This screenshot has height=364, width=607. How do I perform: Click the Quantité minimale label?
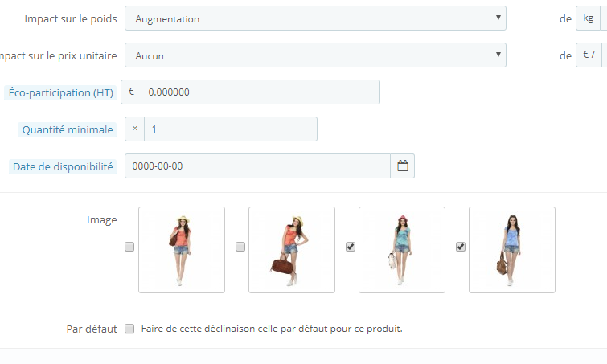click(x=68, y=129)
